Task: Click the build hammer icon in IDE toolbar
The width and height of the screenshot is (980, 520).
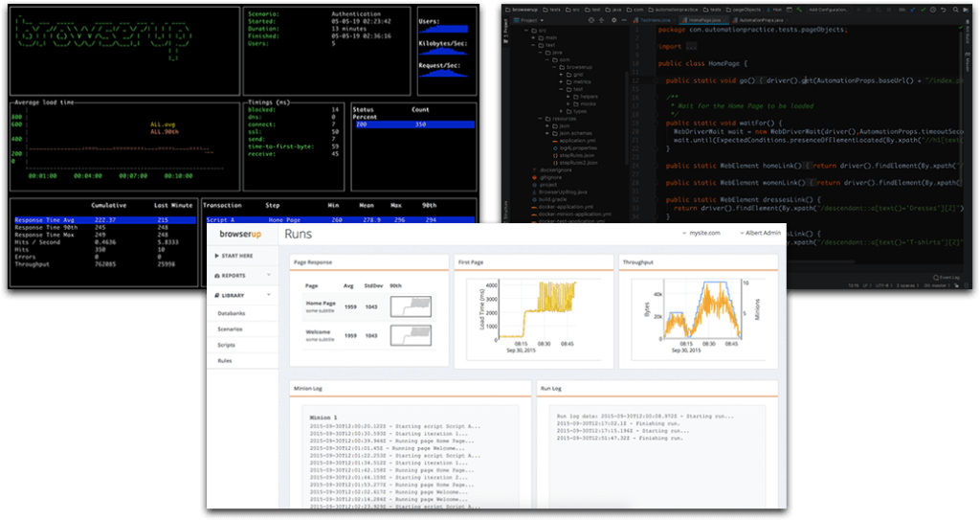Action: 799,10
